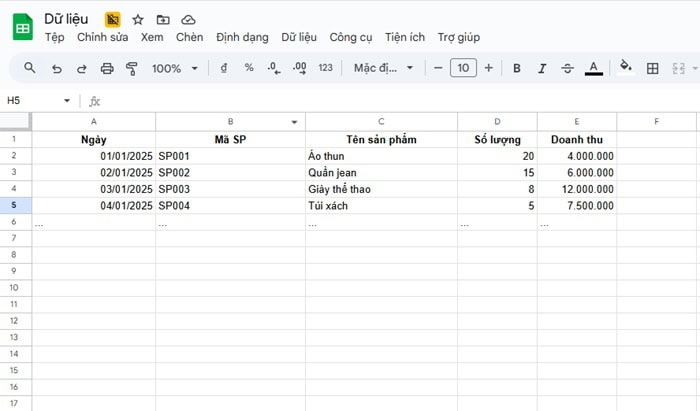Increase font size with plus button
This screenshot has height=411, width=700.
point(488,68)
